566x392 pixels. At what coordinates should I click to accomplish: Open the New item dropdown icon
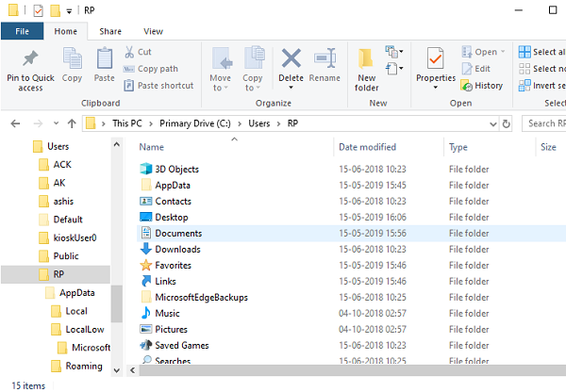[393, 52]
